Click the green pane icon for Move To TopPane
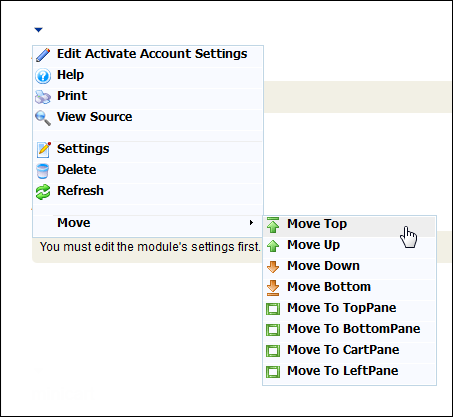Screen dimensions: 453x417 pos(273,309)
